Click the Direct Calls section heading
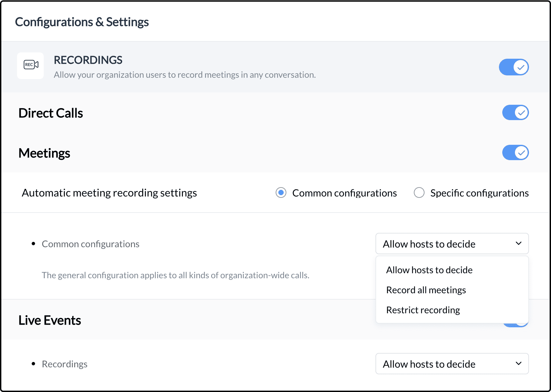The width and height of the screenshot is (551, 392). tap(51, 113)
